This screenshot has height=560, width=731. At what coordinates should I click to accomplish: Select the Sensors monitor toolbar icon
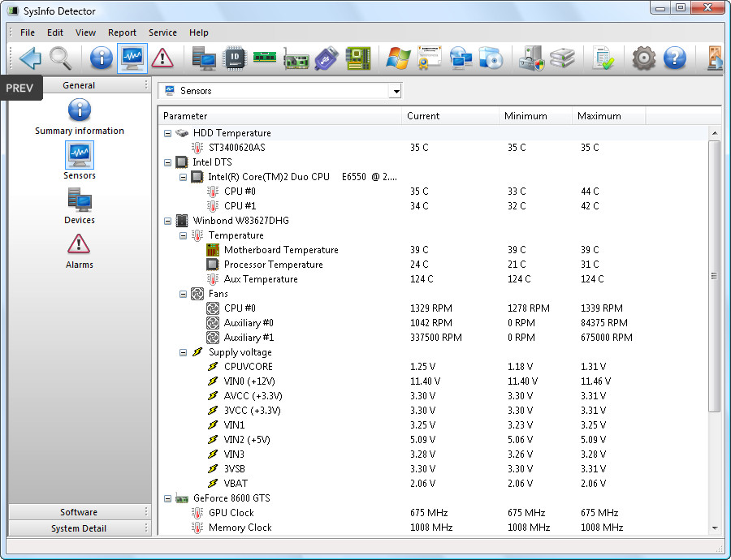point(132,58)
